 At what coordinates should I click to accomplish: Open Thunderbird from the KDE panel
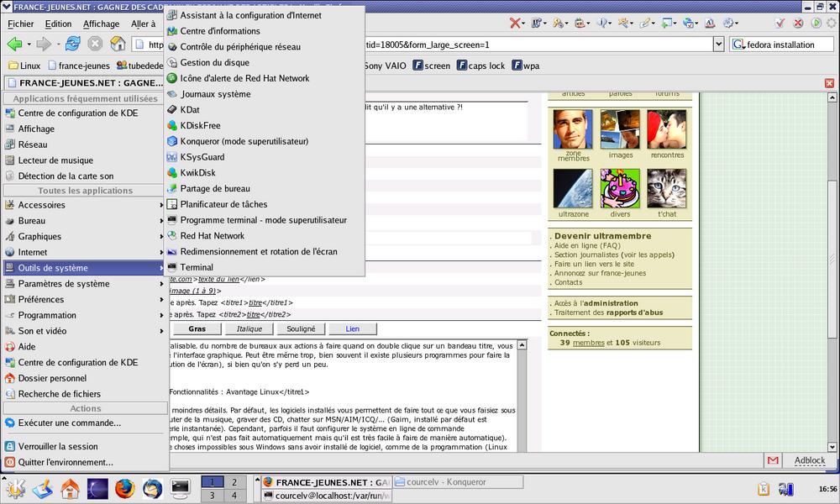pos(152,488)
